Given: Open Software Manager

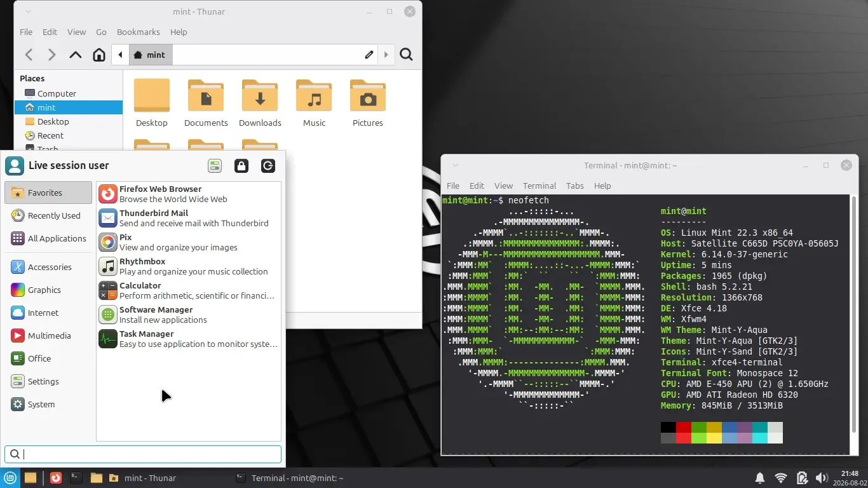Looking at the screenshot, I should coord(189,315).
